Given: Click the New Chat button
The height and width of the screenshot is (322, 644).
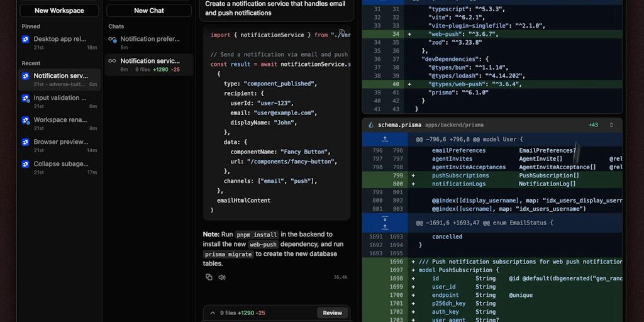Looking at the screenshot, I should point(149,11).
